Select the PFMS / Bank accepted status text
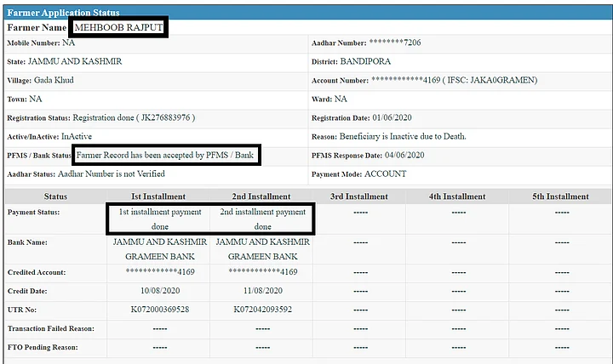The width and height of the screenshot is (613, 364). 166,156
